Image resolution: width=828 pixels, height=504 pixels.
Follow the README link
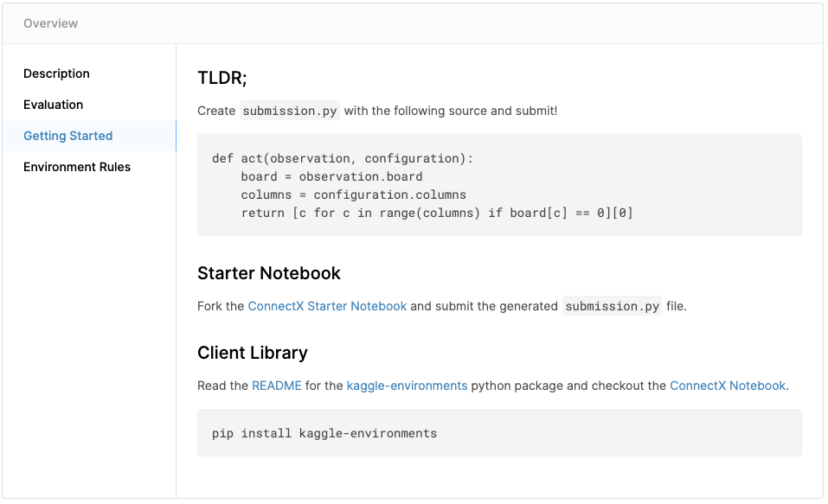tap(277, 386)
